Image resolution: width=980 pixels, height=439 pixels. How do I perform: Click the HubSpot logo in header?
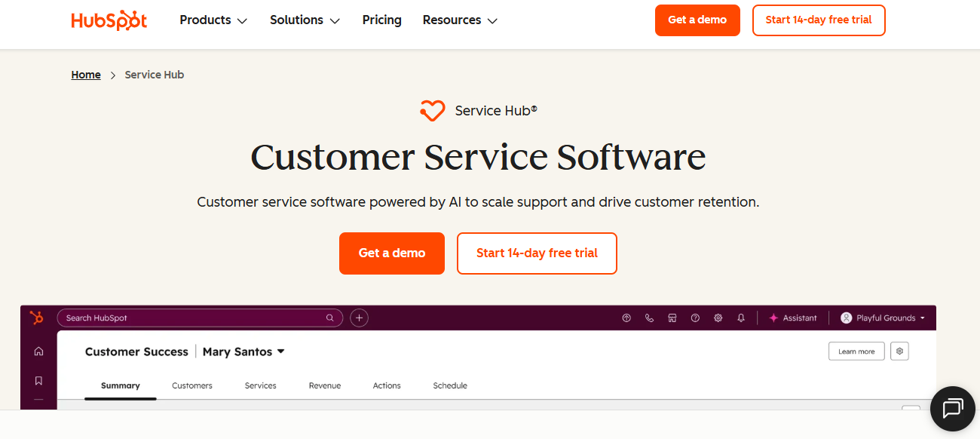click(x=109, y=20)
